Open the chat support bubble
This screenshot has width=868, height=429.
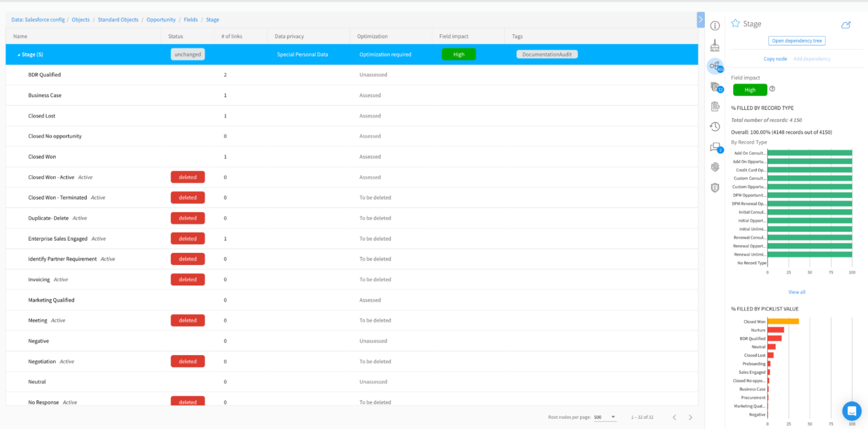click(x=852, y=411)
